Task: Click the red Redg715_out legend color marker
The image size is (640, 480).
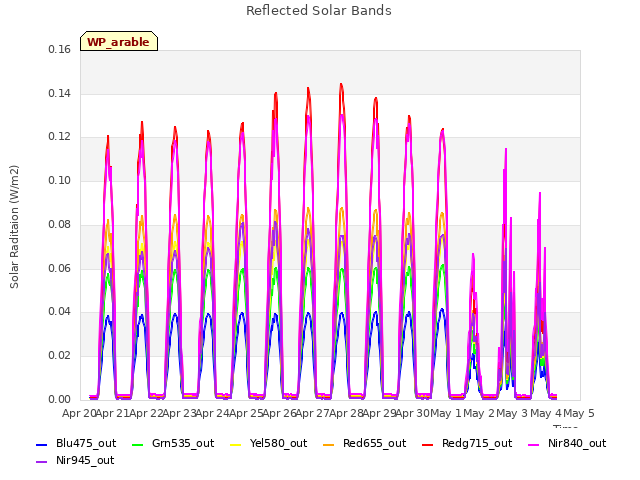Action: [427, 444]
